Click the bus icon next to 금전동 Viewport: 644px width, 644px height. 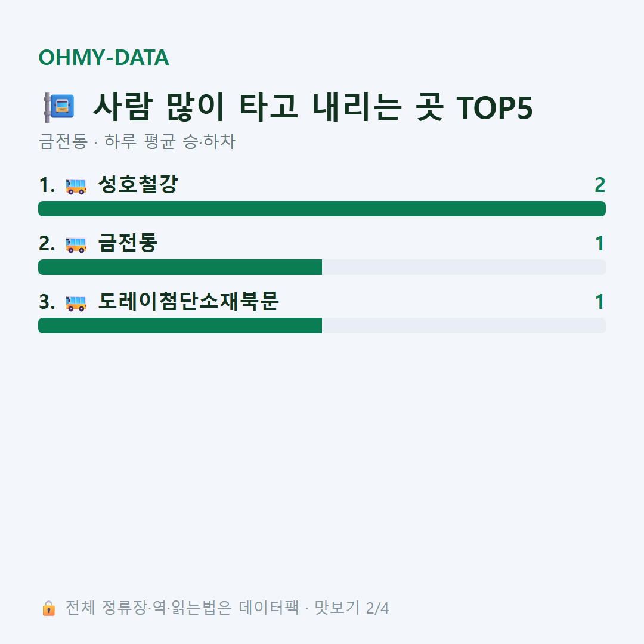click(76, 244)
